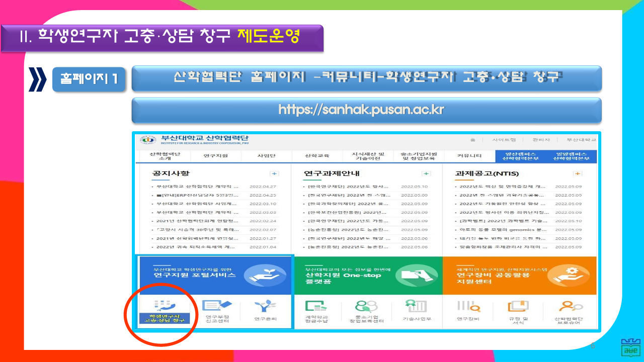This screenshot has width=644, height=362.
Task: Open the 연구지원 menu
Action: pos(215,156)
